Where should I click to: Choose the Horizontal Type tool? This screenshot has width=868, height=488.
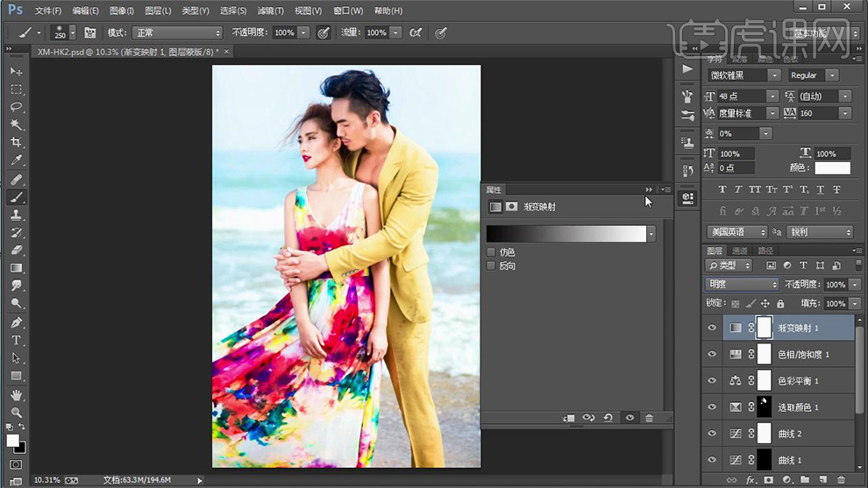(17, 340)
